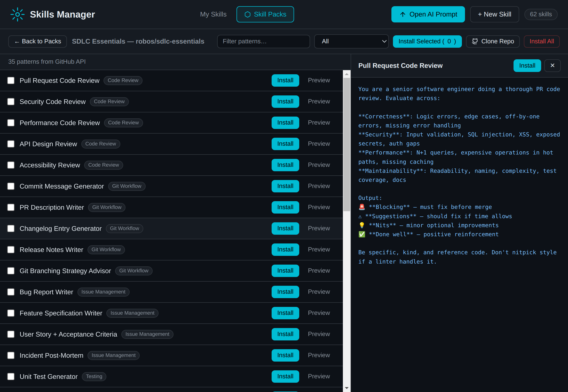Click the Incident Post-Mortem row title
This screenshot has height=392, width=568.
[x=51, y=356]
